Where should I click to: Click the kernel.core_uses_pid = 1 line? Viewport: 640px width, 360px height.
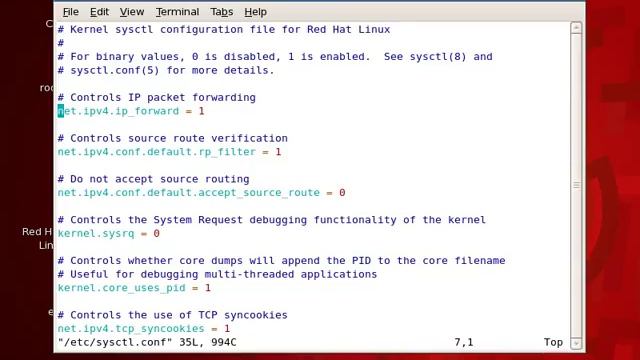pos(134,288)
